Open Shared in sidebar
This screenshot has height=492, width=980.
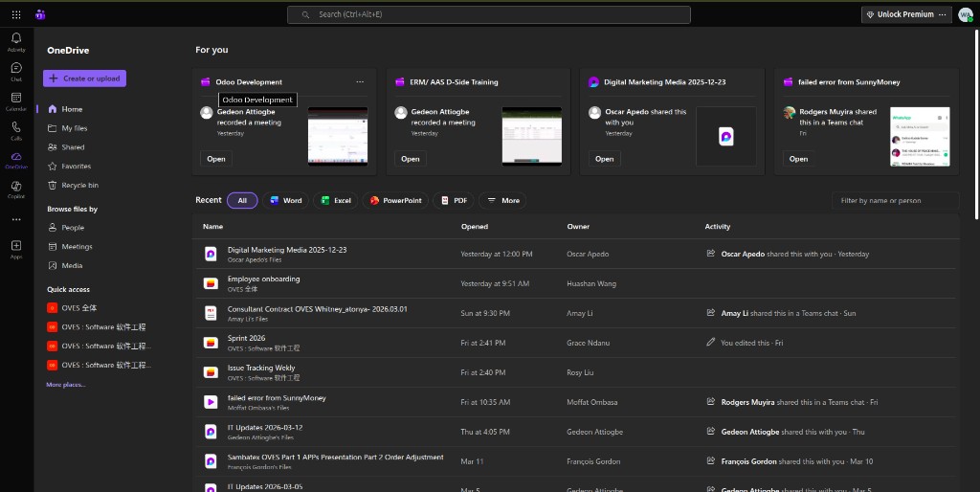click(x=66, y=146)
